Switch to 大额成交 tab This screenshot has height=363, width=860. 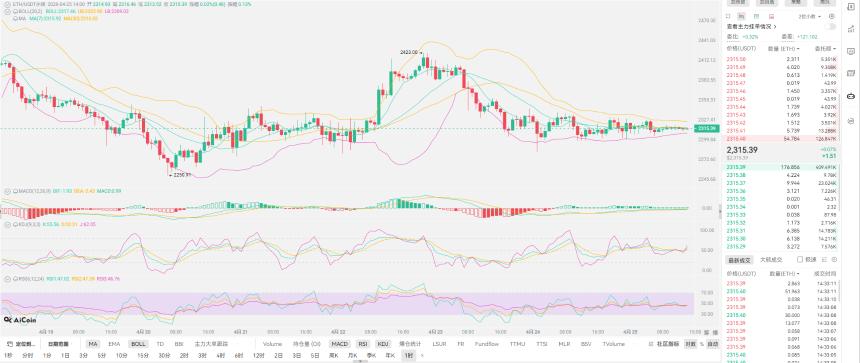pyautogui.click(x=771, y=259)
